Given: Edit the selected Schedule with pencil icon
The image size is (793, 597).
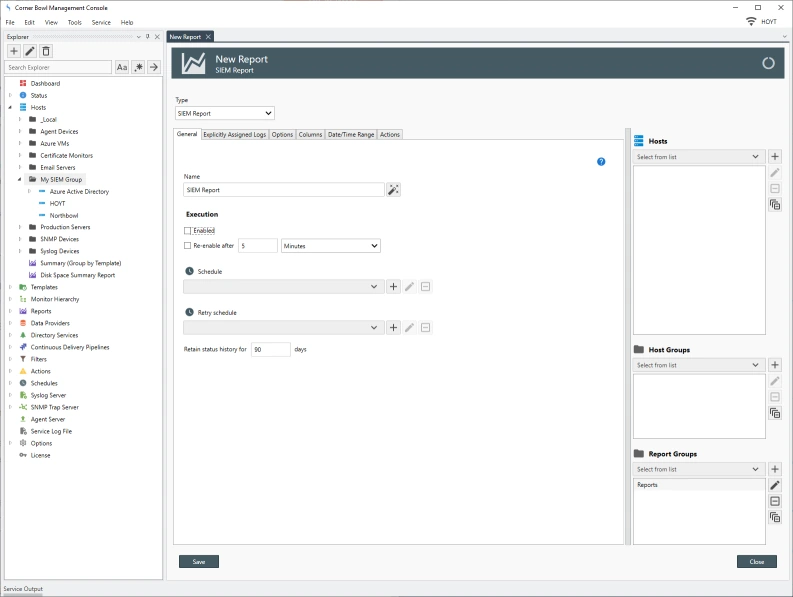Looking at the screenshot, I should tap(409, 286).
